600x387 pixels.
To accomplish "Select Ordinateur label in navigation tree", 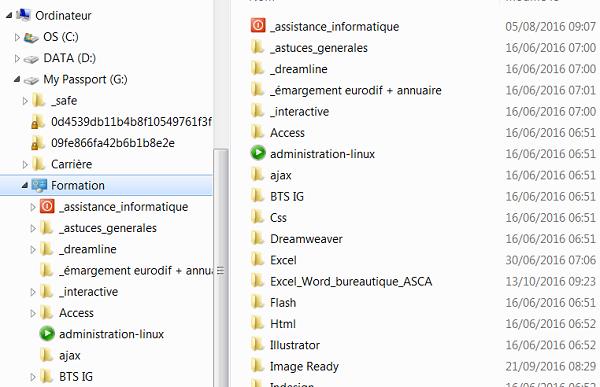I will [63, 16].
